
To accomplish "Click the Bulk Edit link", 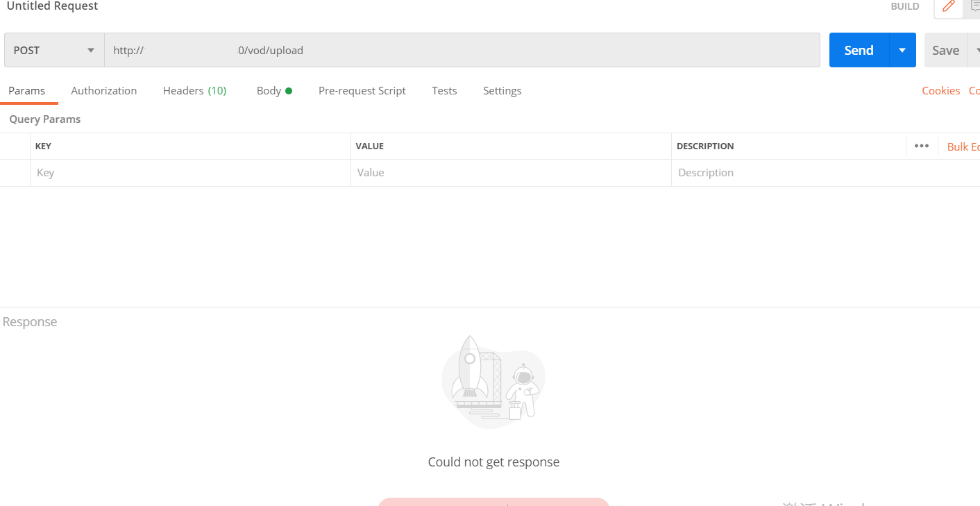I will pyautogui.click(x=963, y=146).
